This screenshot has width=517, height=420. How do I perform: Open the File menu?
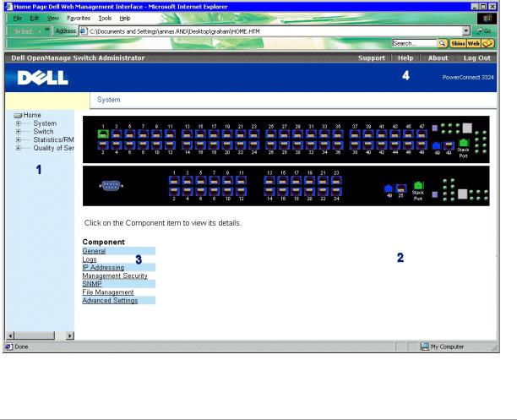tap(18, 18)
